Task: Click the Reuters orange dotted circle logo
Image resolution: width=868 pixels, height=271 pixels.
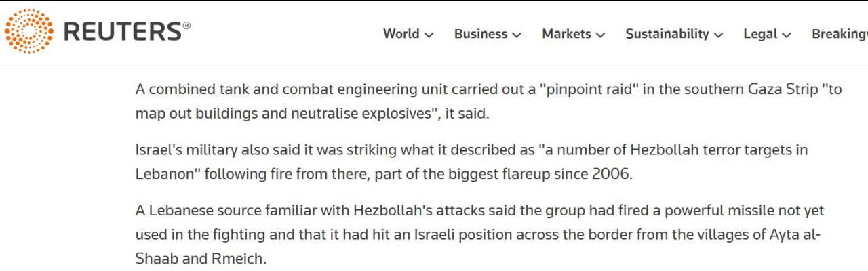Action: coord(29,32)
